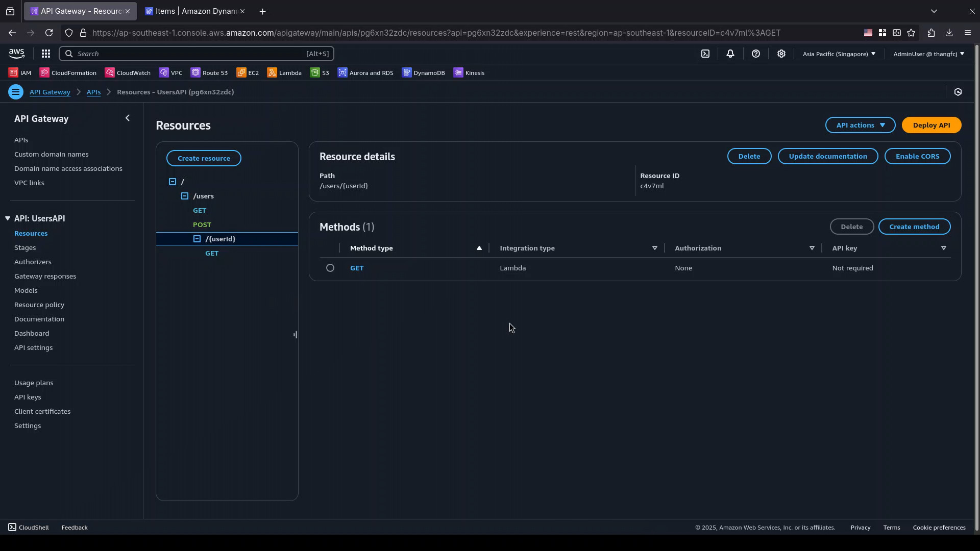Open browser extensions puzzle icon
This screenshot has width=980, height=551.
click(x=932, y=33)
